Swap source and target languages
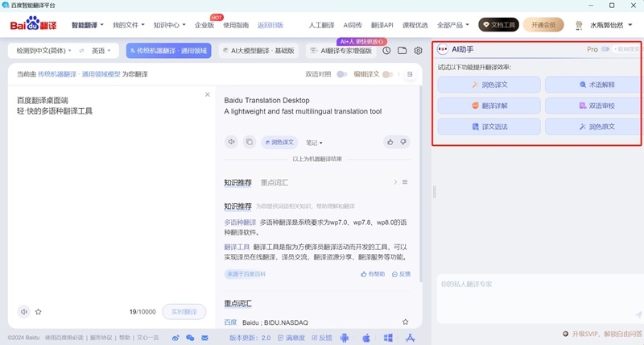Viewport: 644px width, 345px height. pos(82,51)
